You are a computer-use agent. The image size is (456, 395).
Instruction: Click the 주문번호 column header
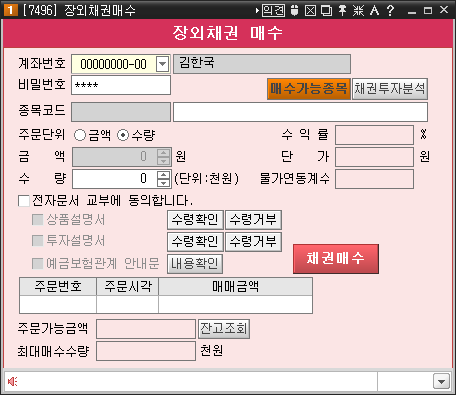tap(58, 287)
